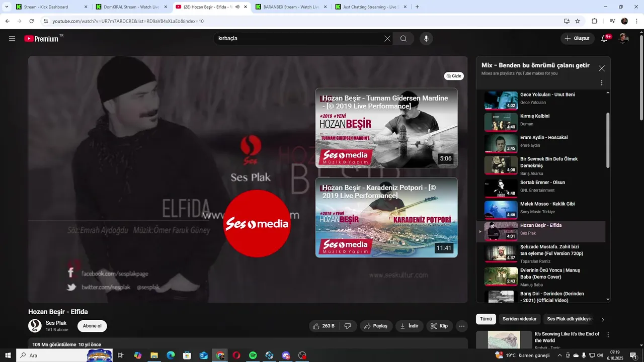644x362 pixels.
Task: Select the Tümü filter chip
Action: [486, 319]
